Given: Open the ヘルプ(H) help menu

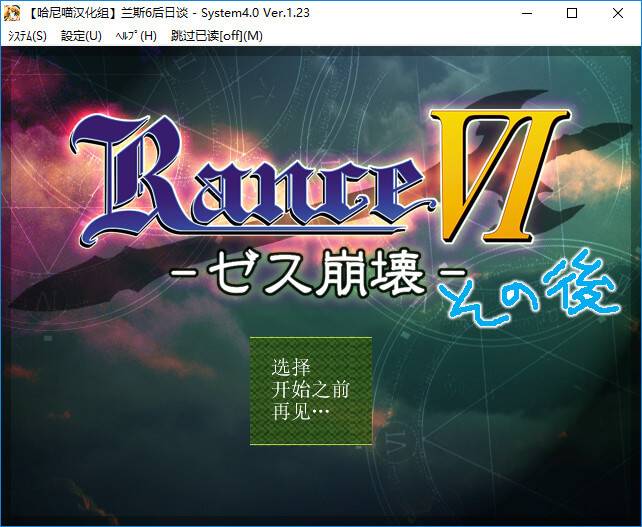Looking at the screenshot, I should (x=136, y=36).
